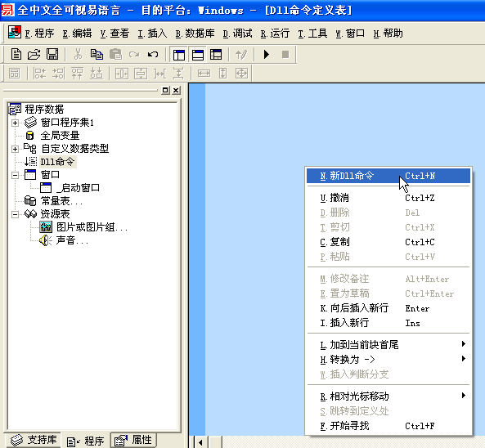Click the Stop square toolbar icon

click(285, 55)
